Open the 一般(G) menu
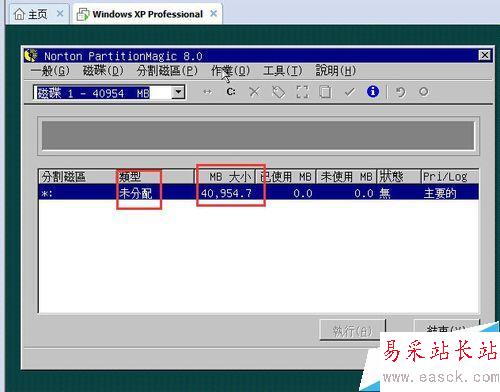The height and width of the screenshot is (392, 500). tap(50, 71)
